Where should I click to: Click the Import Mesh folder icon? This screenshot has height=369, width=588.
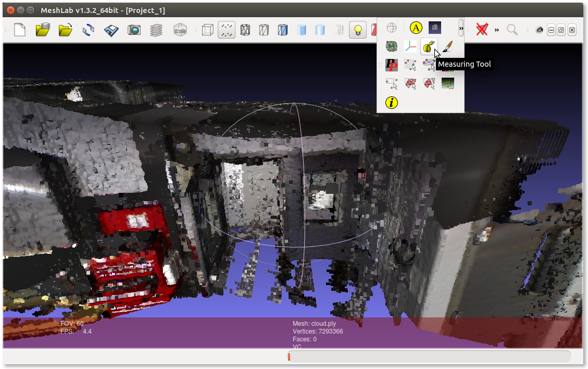point(65,30)
